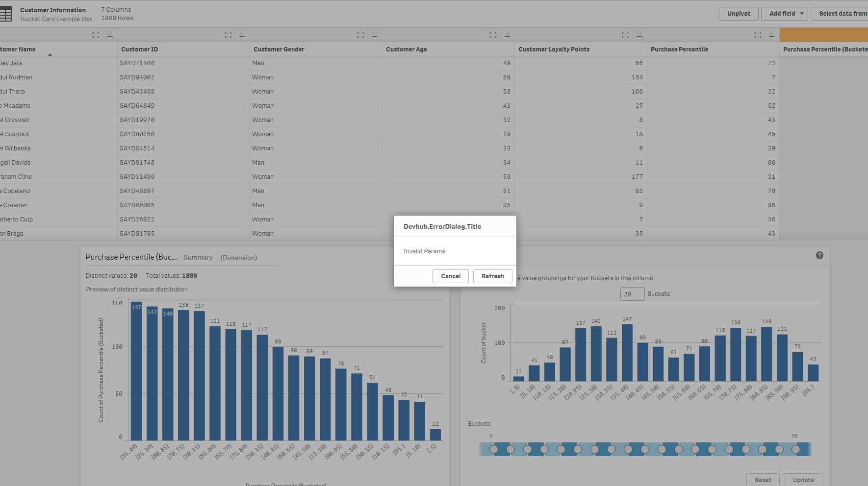Click the Buckets count input showing 20
Screen dimensions: 868x486
632,294
